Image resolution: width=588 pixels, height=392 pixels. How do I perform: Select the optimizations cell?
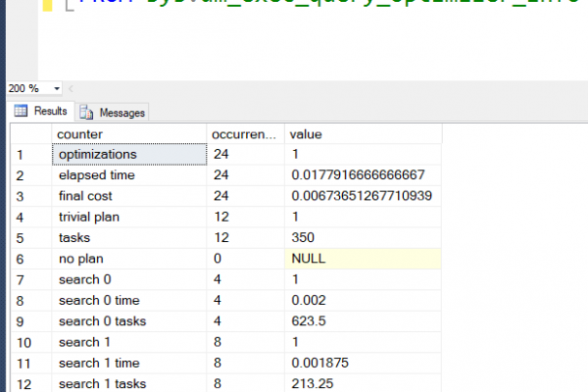(x=129, y=154)
